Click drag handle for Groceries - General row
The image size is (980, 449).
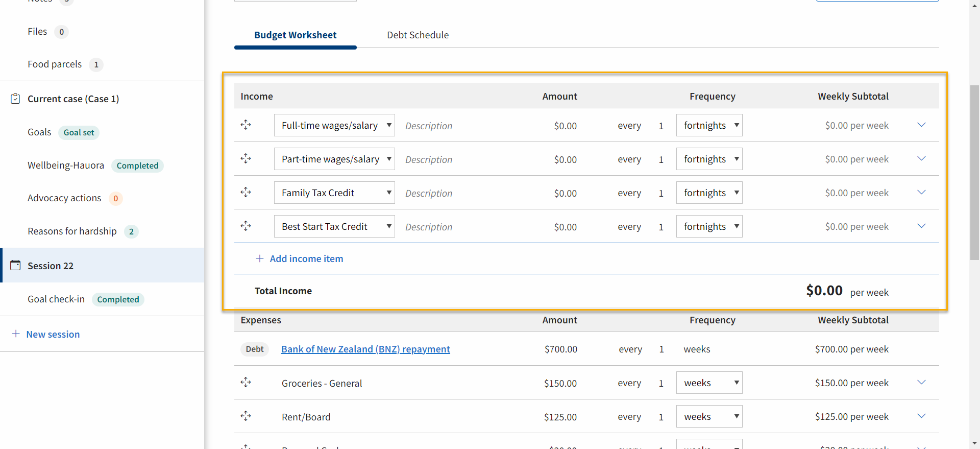(x=246, y=382)
